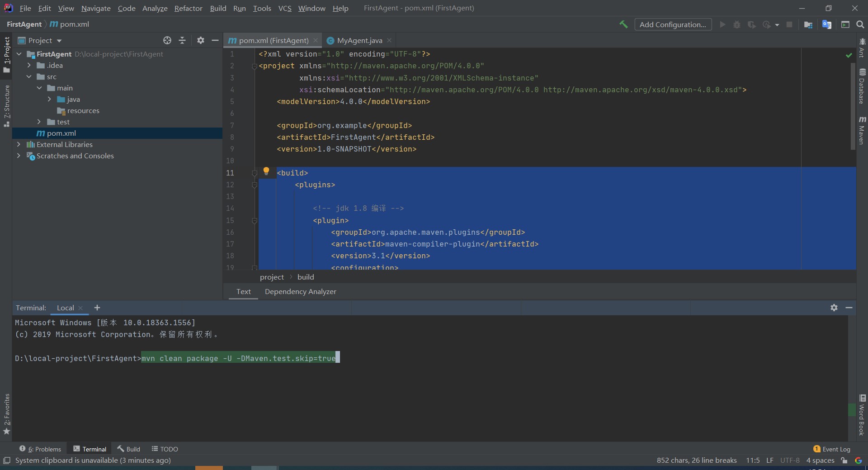Click the Stop square icon in toolbar
Screen dimensions: 868x470
pos(789,24)
